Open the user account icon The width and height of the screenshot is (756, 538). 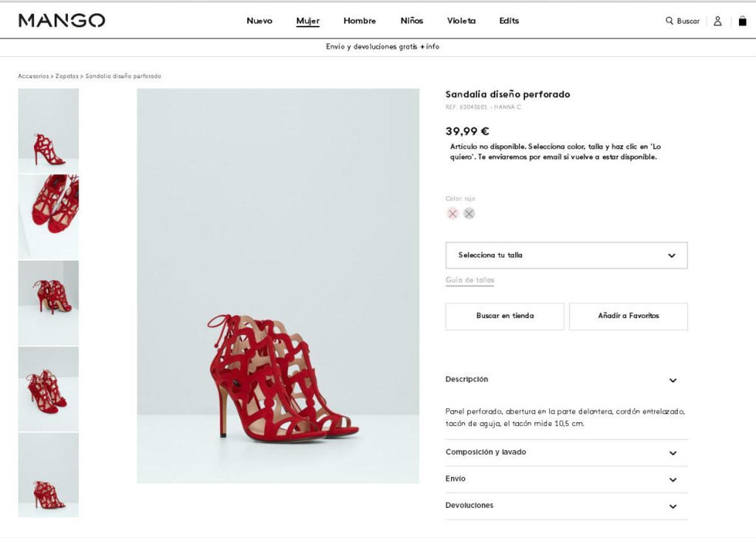[x=716, y=21]
